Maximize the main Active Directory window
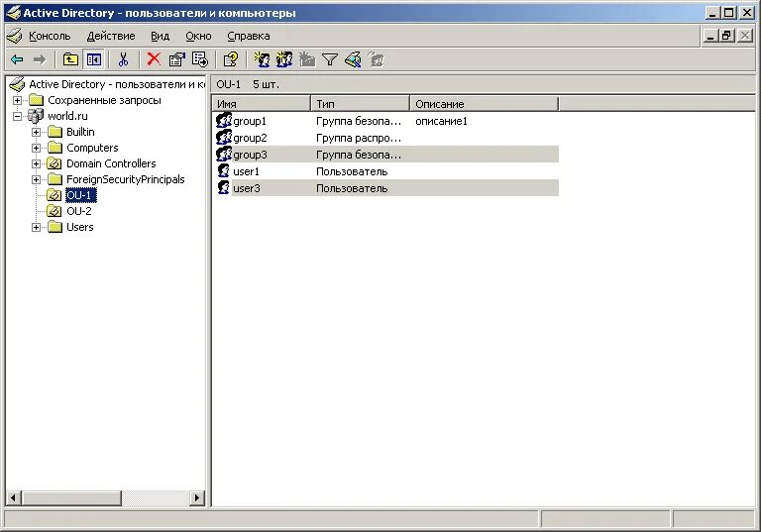The image size is (761, 532). coord(729,13)
